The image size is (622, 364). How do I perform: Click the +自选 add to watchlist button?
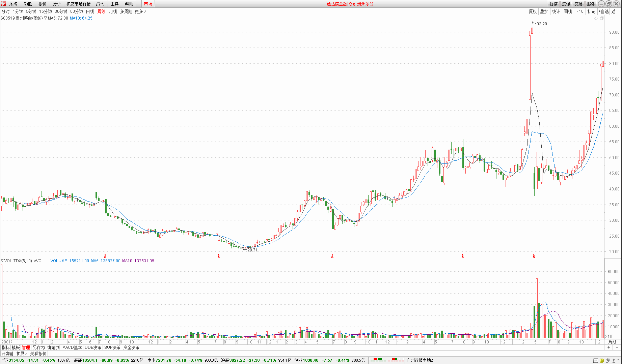point(603,11)
